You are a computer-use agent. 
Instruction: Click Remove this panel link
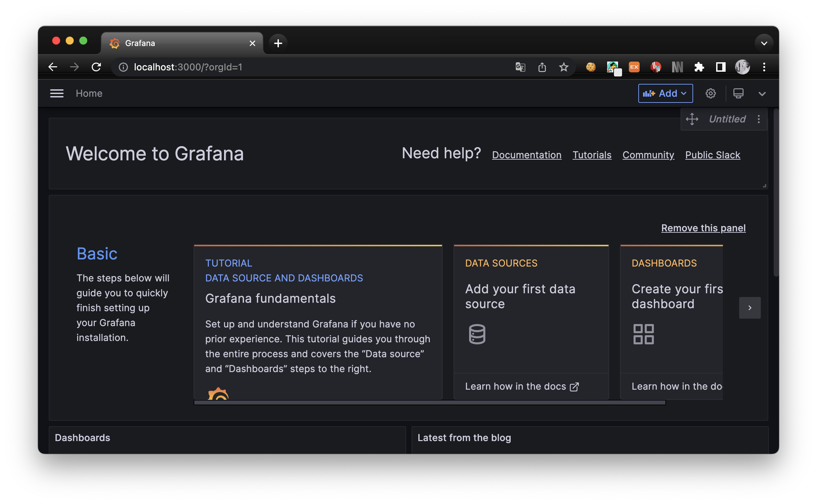tap(703, 228)
